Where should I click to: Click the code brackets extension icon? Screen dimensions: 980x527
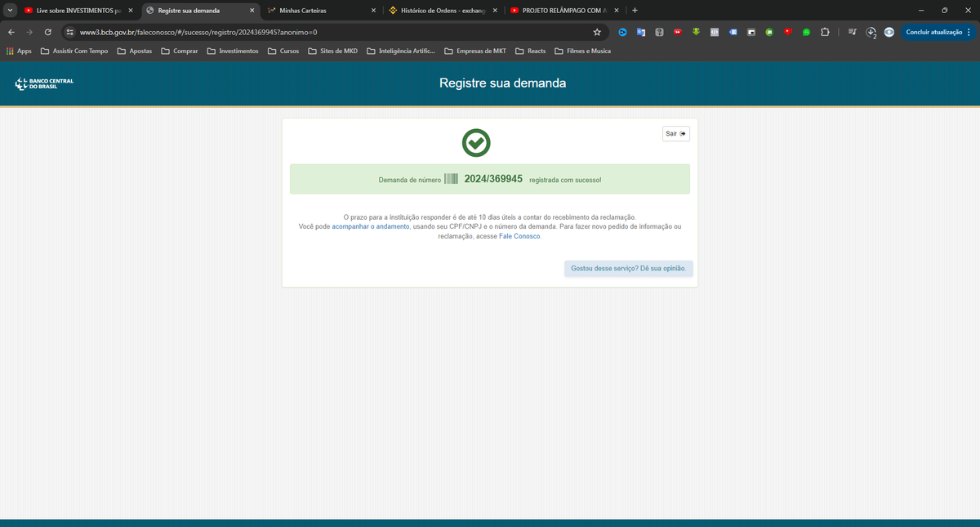point(715,32)
